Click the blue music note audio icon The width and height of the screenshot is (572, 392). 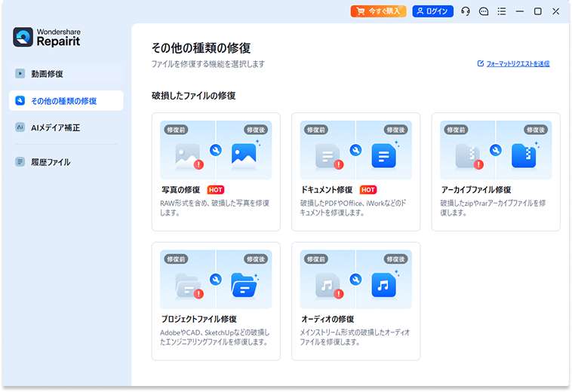pos(383,286)
